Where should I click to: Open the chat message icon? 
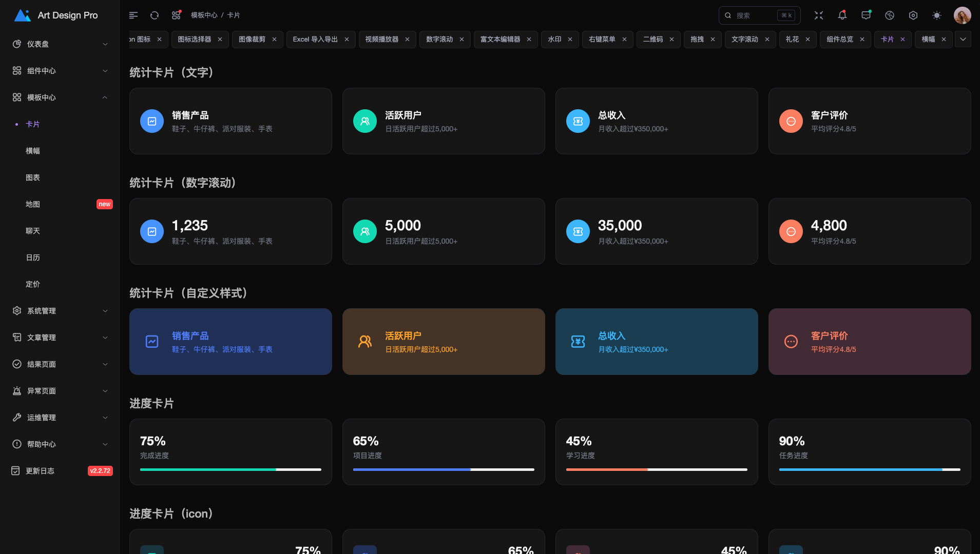(x=866, y=15)
